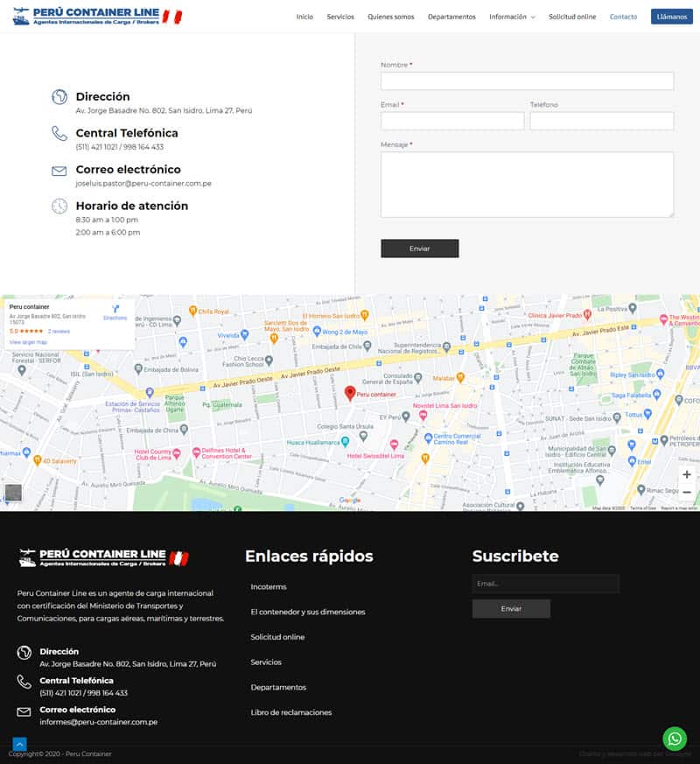Open the Incoterms quick link
The height and width of the screenshot is (764, 700).
[x=269, y=586]
